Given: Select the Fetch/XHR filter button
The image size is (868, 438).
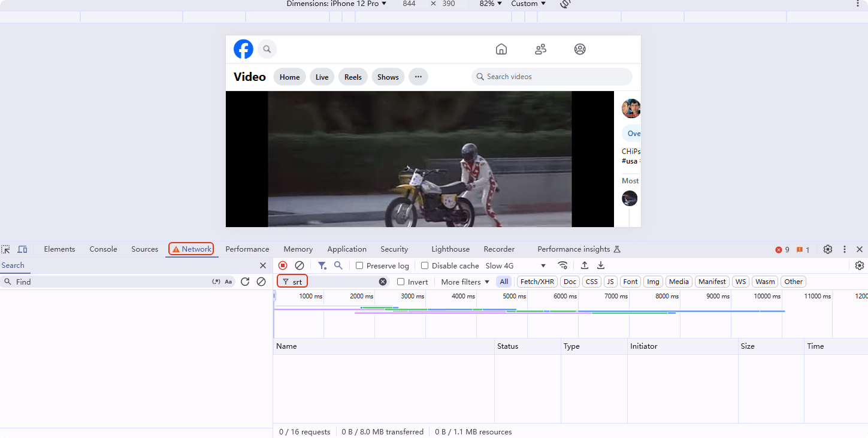Looking at the screenshot, I should click(537, 282).
